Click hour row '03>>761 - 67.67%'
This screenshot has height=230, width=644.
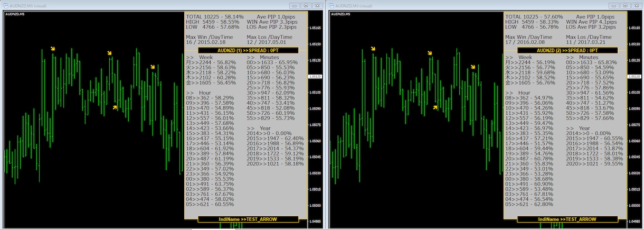[x=210, y=194]
